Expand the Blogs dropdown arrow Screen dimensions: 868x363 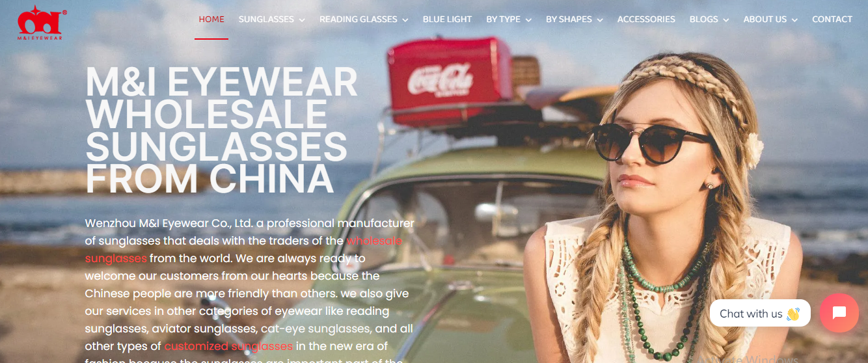[x=726, y=20]
